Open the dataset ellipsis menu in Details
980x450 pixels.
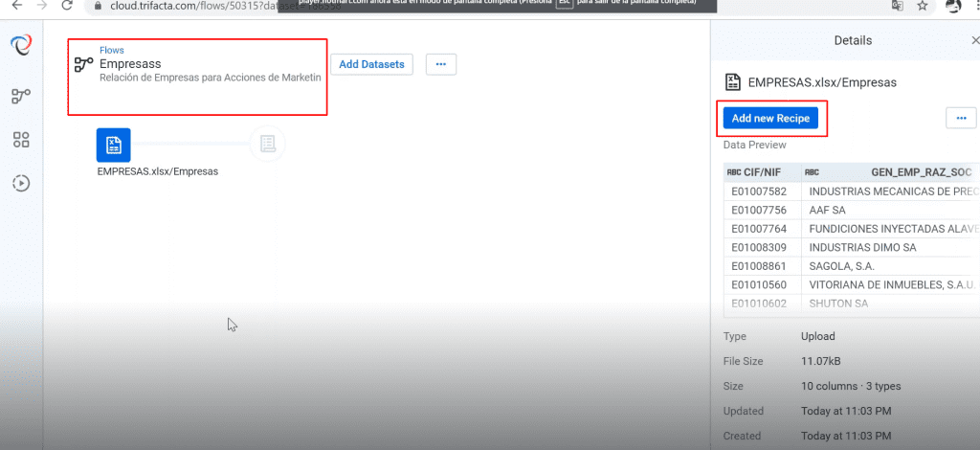pos(961,118)
